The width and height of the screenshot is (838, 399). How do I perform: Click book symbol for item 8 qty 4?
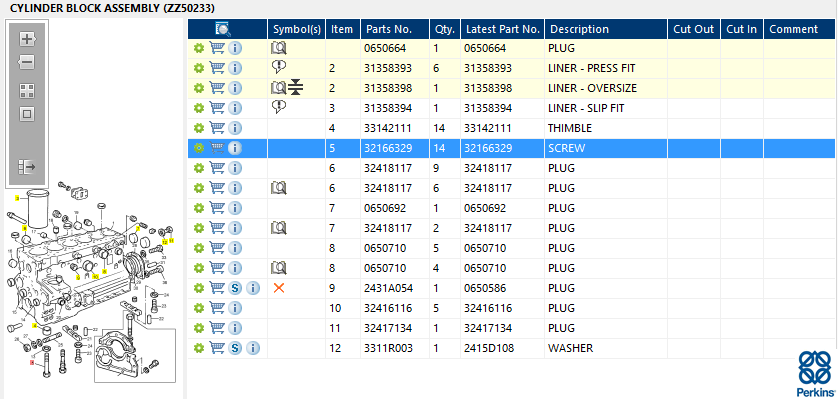click(x=278, y=268)
